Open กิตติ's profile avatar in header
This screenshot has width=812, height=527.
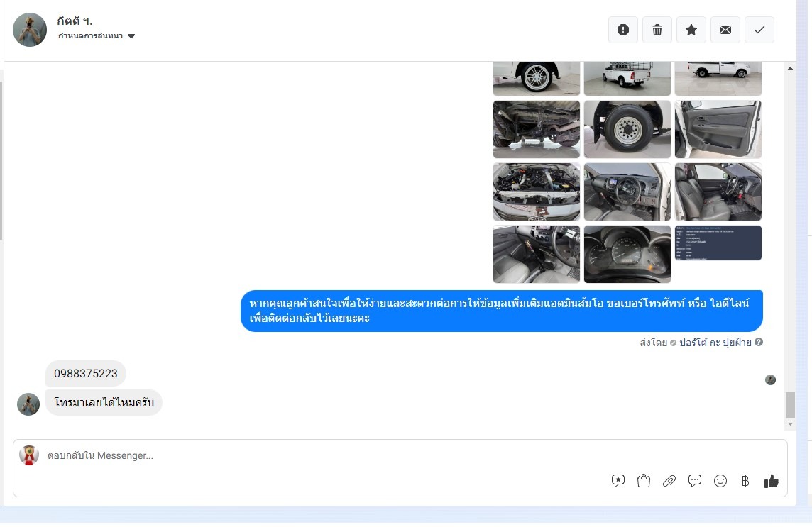pos(30,30)
